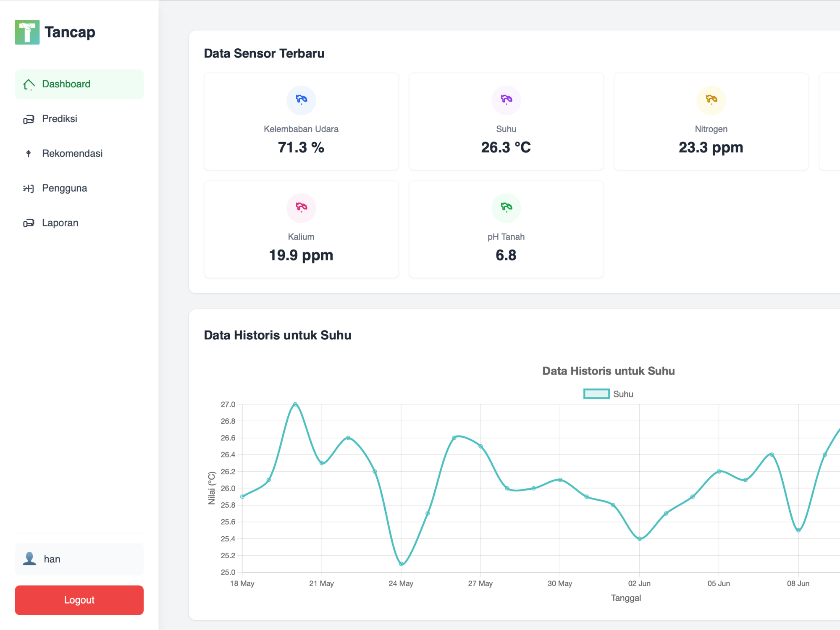The width and height of the screenshot is (840, 630).
Task: Open the Dashboard menu item
Action: coord(79,84)
